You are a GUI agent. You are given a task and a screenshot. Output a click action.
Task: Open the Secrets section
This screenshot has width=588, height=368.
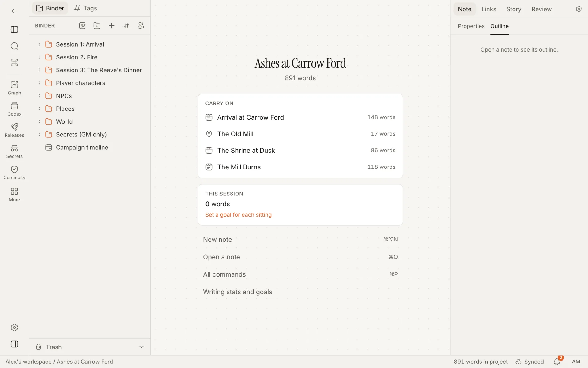point(14,151)
